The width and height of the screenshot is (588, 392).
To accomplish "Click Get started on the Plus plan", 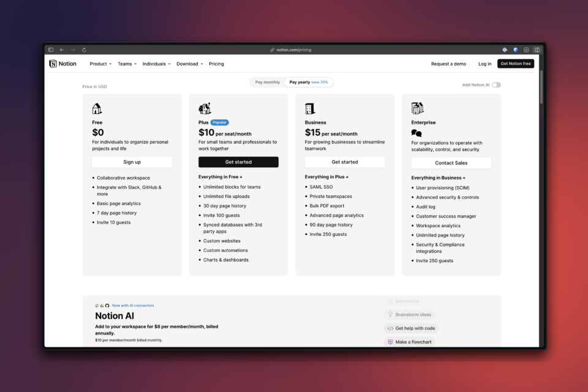I will (238, 162).
